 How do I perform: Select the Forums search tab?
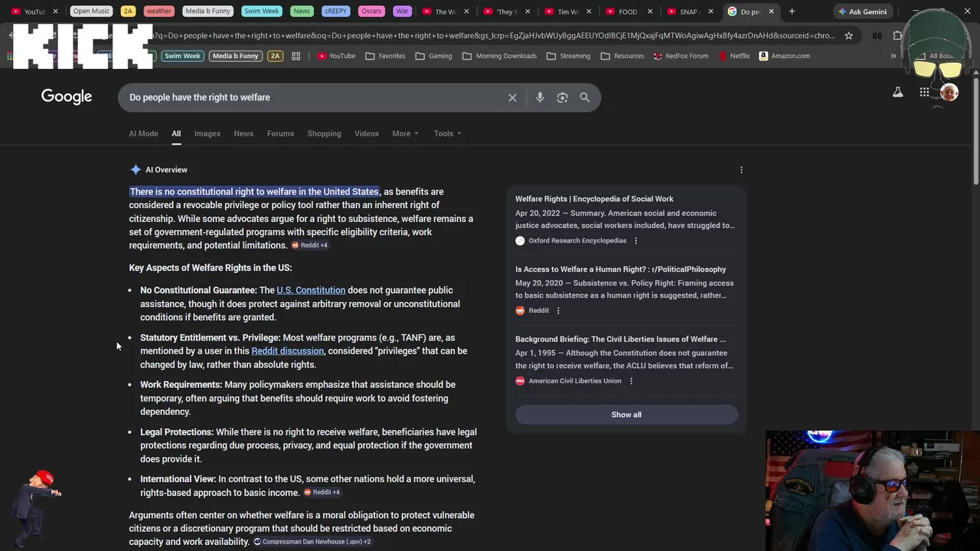pyautogui.click(x=280, y=133)
